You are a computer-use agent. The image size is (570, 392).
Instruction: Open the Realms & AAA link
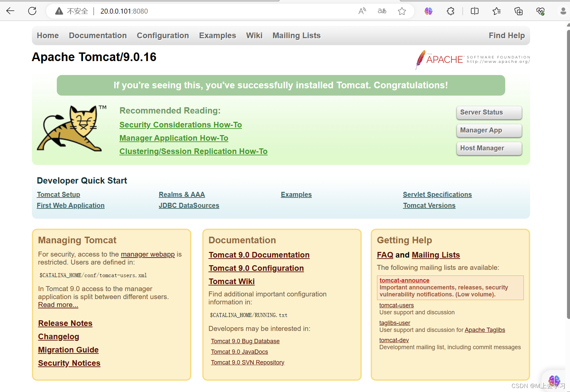pos(182,195)
